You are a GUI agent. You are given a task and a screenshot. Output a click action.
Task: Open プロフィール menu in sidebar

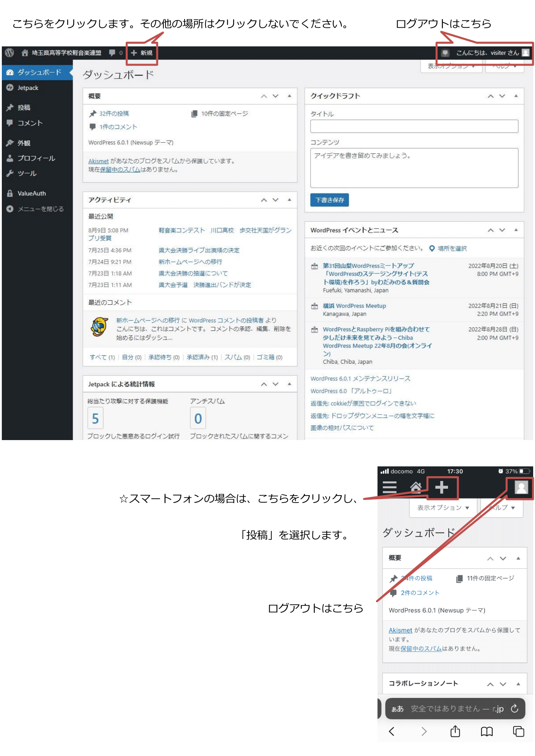pyautogui.click(x=37, y=158)
